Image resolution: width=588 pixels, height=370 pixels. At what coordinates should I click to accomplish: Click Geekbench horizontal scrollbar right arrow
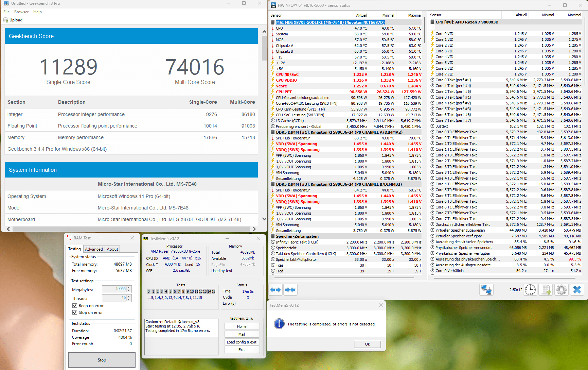click(x=254, y=229)
